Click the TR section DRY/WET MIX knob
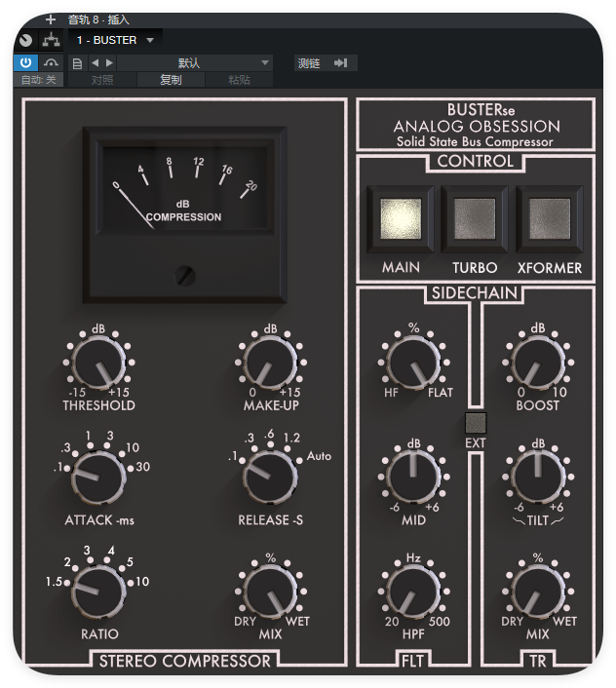This screenshot has width=616, height=688. 538,592
